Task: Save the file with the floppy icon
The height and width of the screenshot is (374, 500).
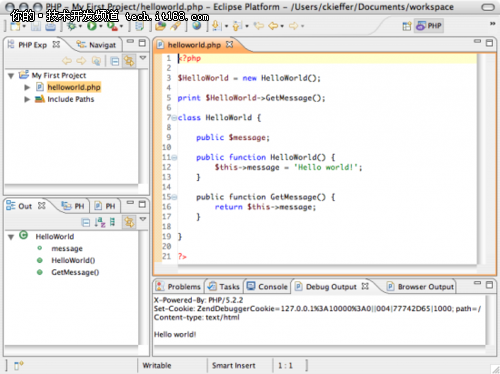Action: [x=36, y=26]
